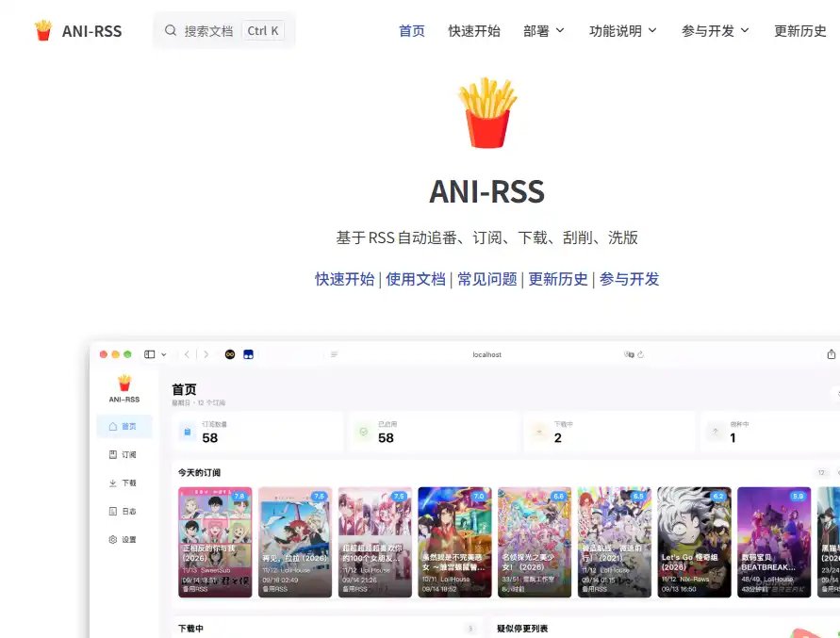Open the 常见问题 link
The image size is (840, 638).
click(x=487, y=279)
